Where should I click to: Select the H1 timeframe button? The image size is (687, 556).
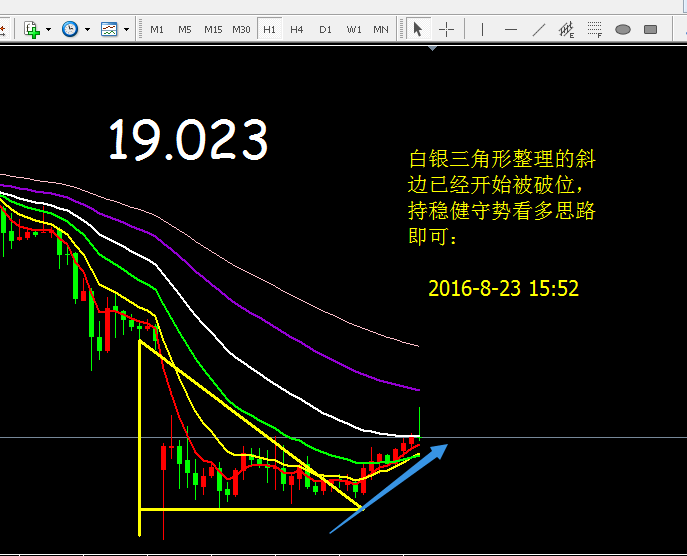[x=269, y=30]
